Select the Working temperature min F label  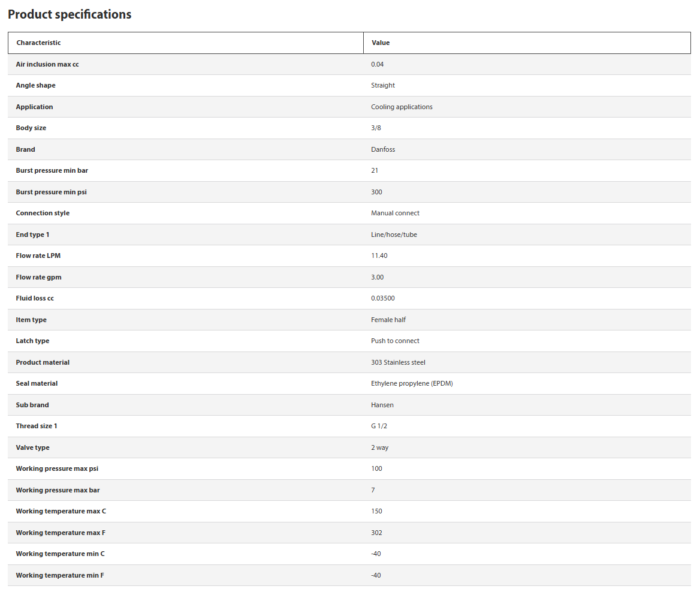click(x=60, y=575)
